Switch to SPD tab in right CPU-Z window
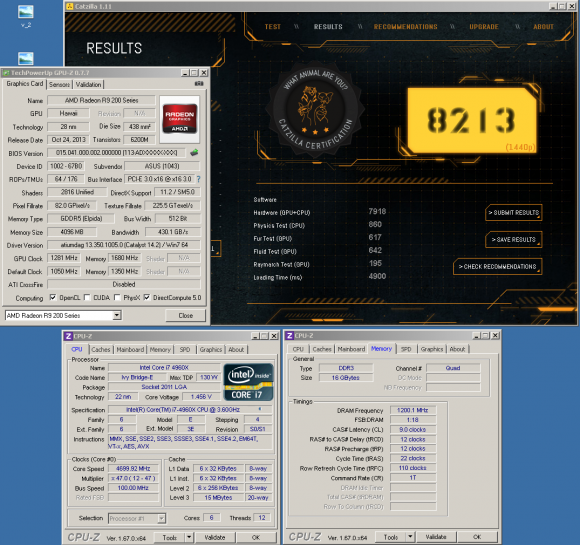This screenshot has width=580, height=545. (x=406, y=349)
